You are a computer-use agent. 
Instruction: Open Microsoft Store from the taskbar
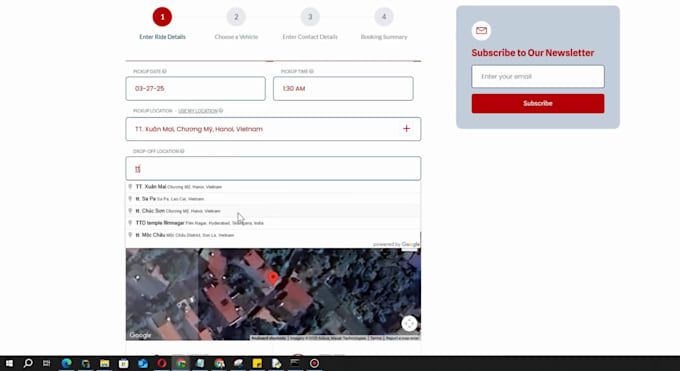(124, 363)
